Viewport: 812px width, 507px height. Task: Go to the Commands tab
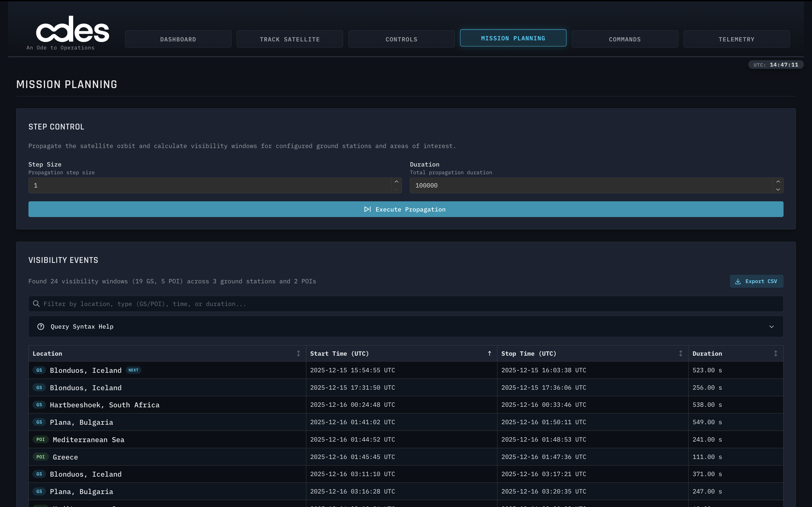click(624, 39)
